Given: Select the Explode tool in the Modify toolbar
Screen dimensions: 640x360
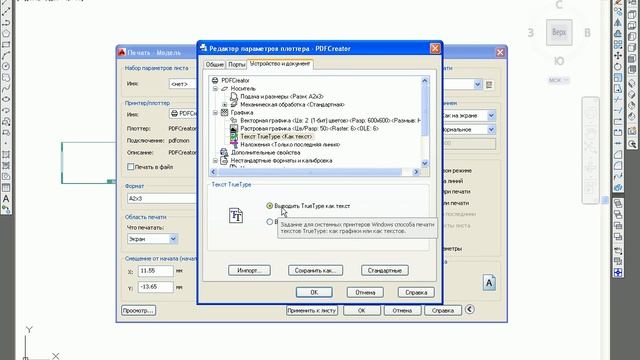Looking at the screenshot, I should [x=618, y=187].
